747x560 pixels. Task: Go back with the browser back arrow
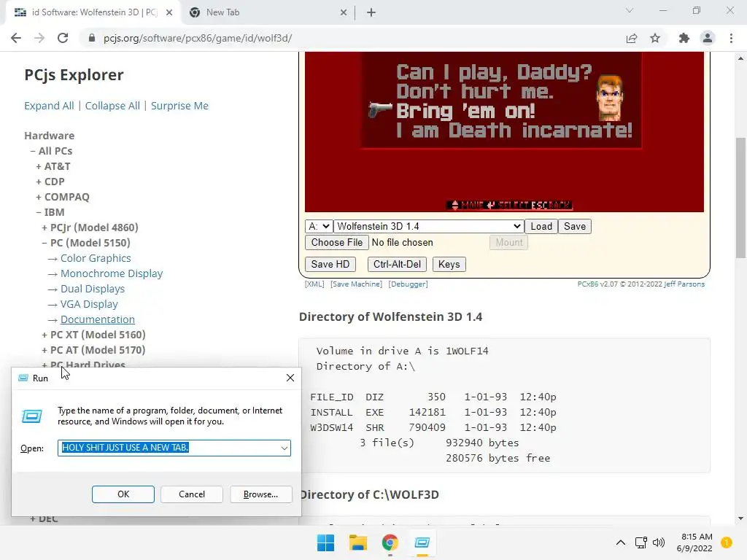coord(16,38)
